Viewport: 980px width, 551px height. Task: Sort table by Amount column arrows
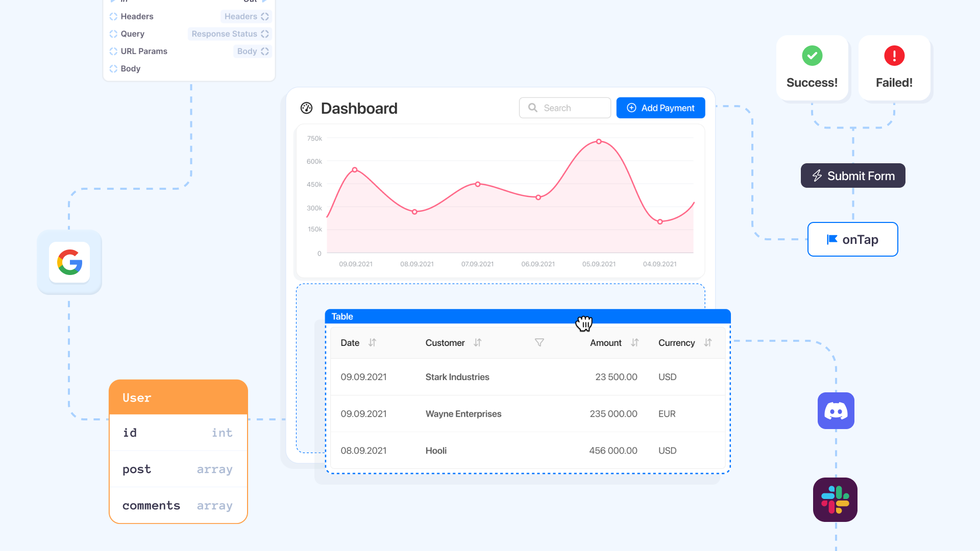pyautogui.click(x=634, y=342)
